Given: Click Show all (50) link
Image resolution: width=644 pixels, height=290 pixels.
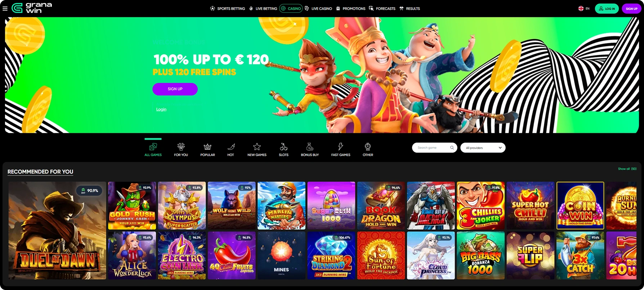Looking at the screenshot, I should pyautogui.click(x=627, y=169).
